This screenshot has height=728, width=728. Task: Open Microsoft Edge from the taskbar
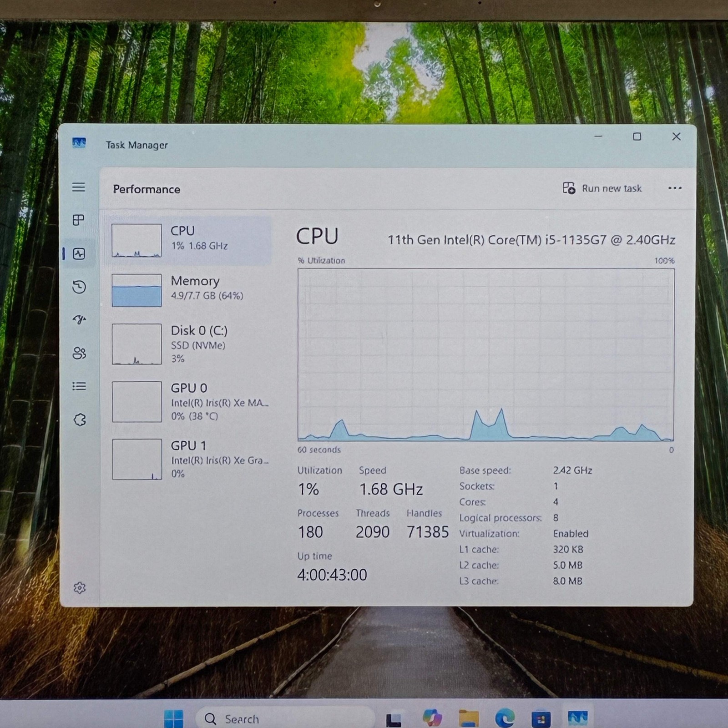[x=505, y=718]
